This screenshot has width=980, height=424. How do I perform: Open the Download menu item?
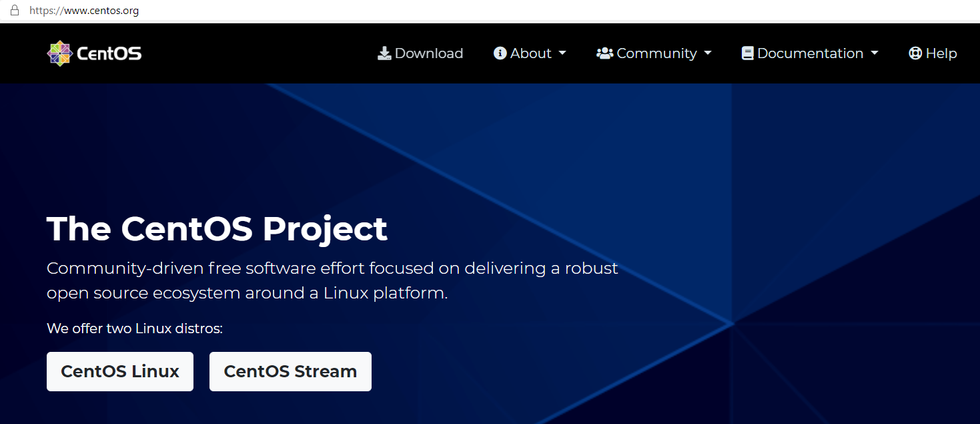click(x=420, y=53)
